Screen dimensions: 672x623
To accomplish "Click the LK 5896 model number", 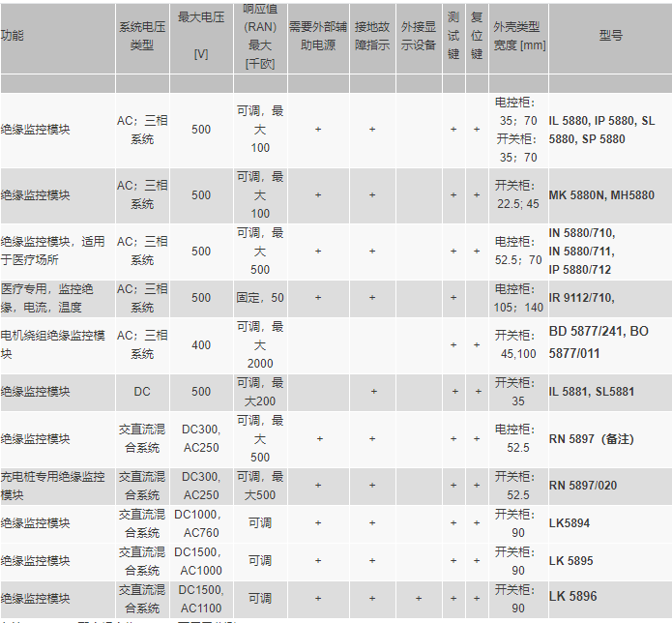I will click(572, 597).
